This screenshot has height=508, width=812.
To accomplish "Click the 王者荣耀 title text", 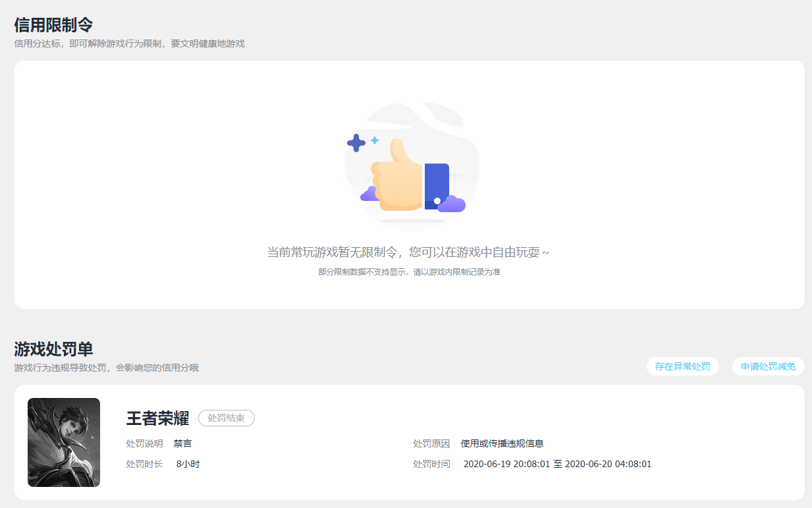I will pos(157,418).
